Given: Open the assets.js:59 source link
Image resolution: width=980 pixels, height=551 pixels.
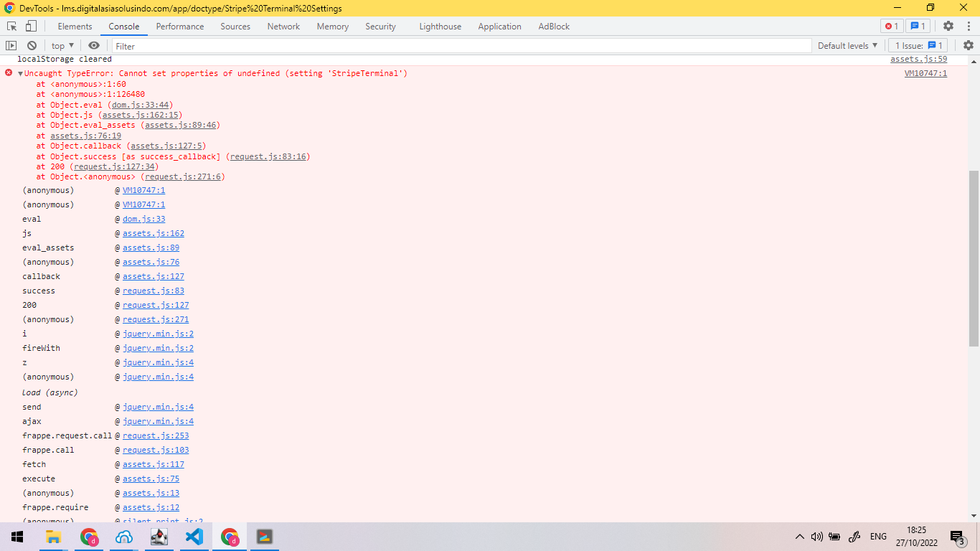Looking at the screenshot, I should 918,60.
